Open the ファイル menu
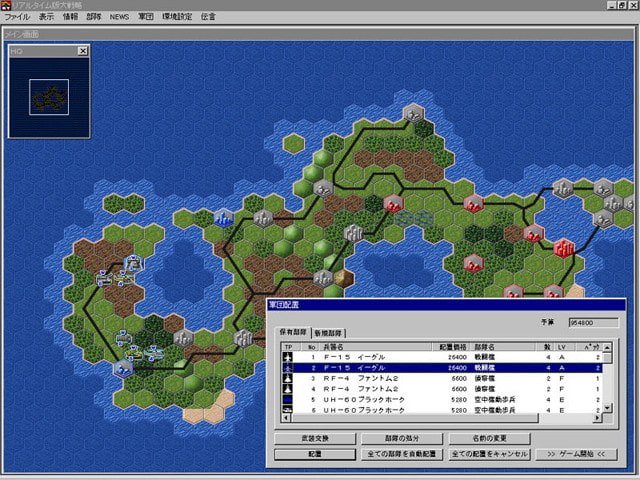The image size is (640, 480). point(18,18)
